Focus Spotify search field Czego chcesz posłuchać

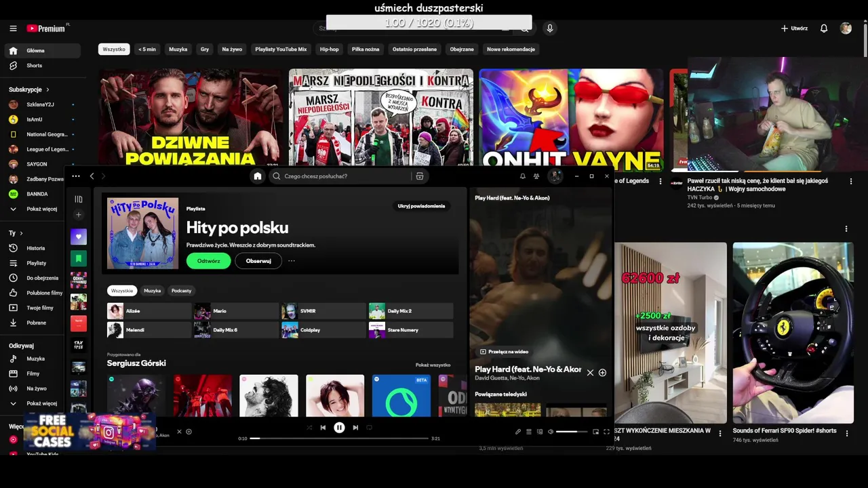(342, 176)
